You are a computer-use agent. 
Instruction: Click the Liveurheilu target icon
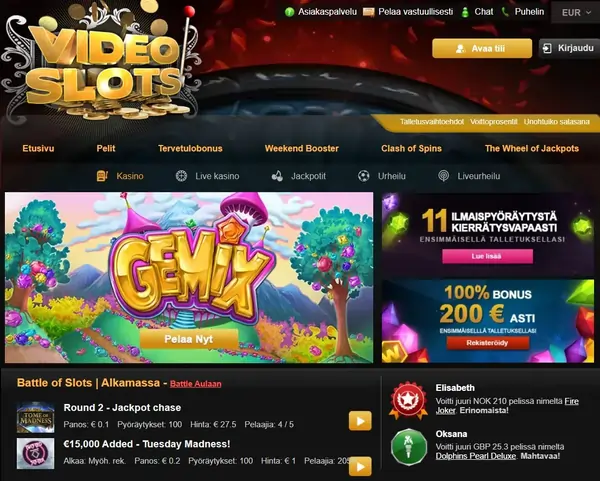point(443,176)
